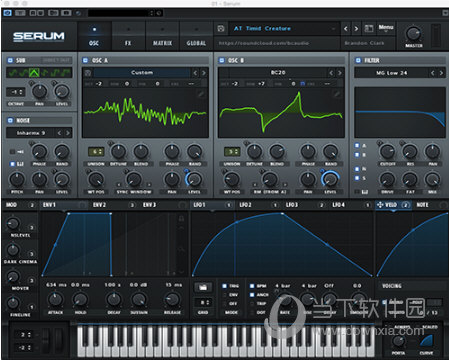Screen dimensions: 449x360
Task: Select next OSC A wavetable arrow
Action: pos(204,73)
